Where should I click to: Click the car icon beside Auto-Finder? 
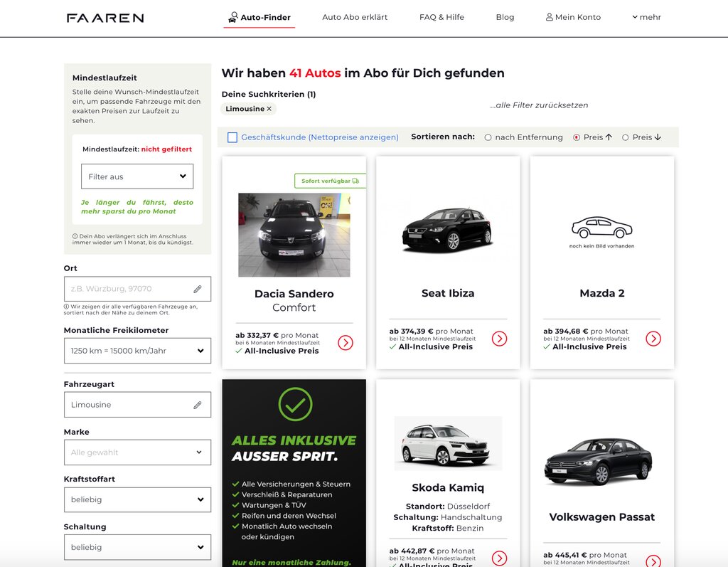click(x=233, y=17)
